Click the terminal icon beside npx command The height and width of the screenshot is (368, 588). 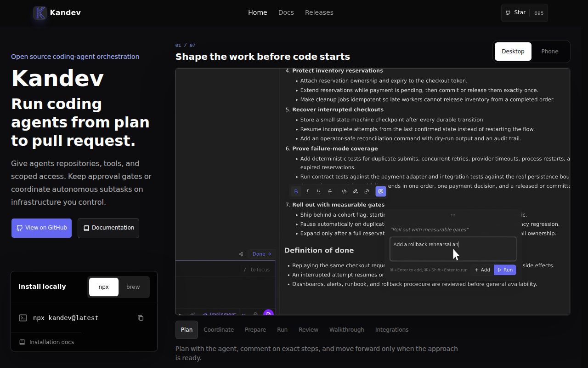pyautogui.click(x=23, y=318)
